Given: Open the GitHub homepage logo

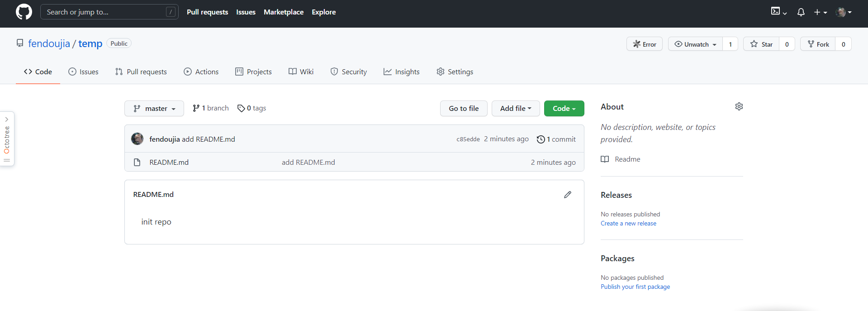Looking at the screenshot, I should 24,12.
